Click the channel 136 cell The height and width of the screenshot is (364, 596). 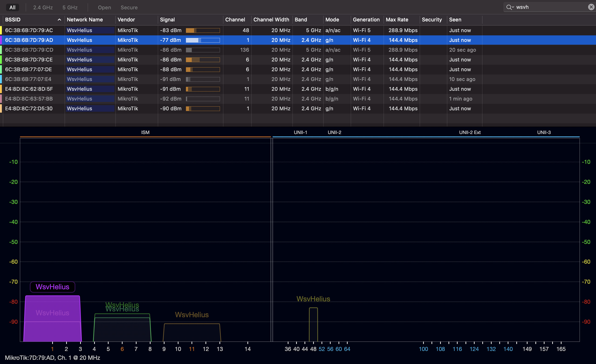point(244,50)
